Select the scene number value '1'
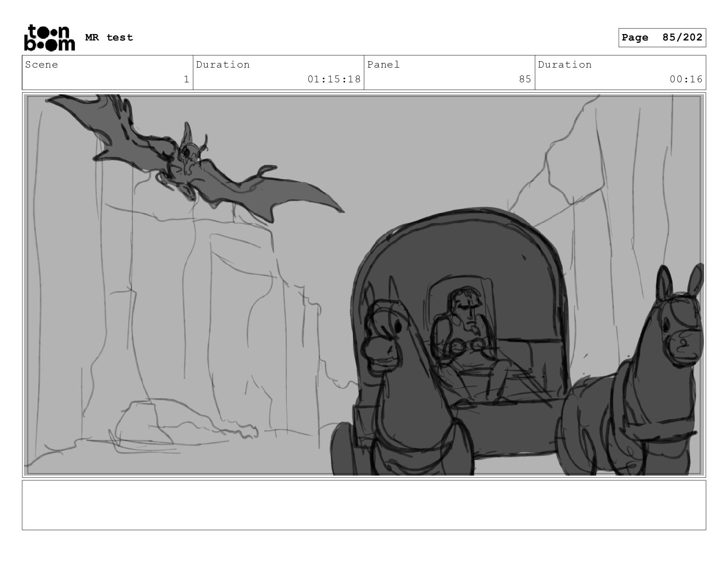This screenshot has height=563, width=728. 186,79
